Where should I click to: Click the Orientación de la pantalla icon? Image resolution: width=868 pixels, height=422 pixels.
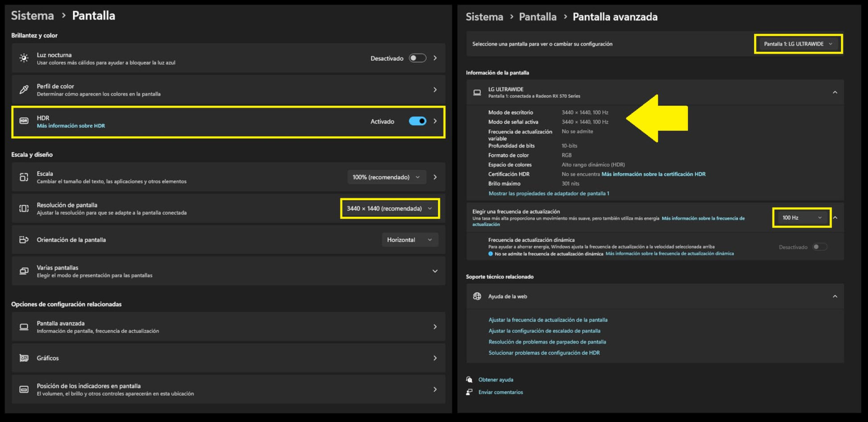24,240
